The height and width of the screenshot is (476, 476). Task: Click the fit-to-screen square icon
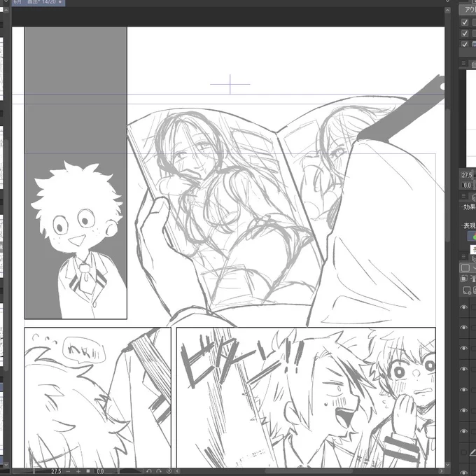(88, 471)
